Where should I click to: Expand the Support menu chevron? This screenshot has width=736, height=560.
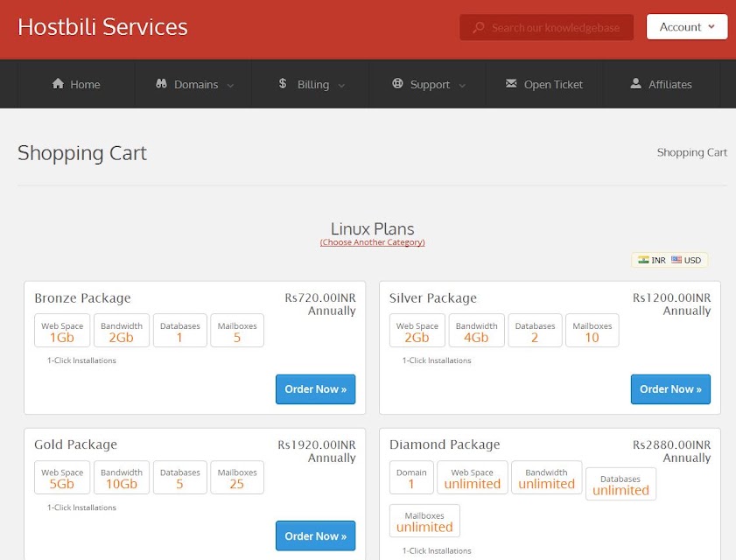tap(462, 86)
